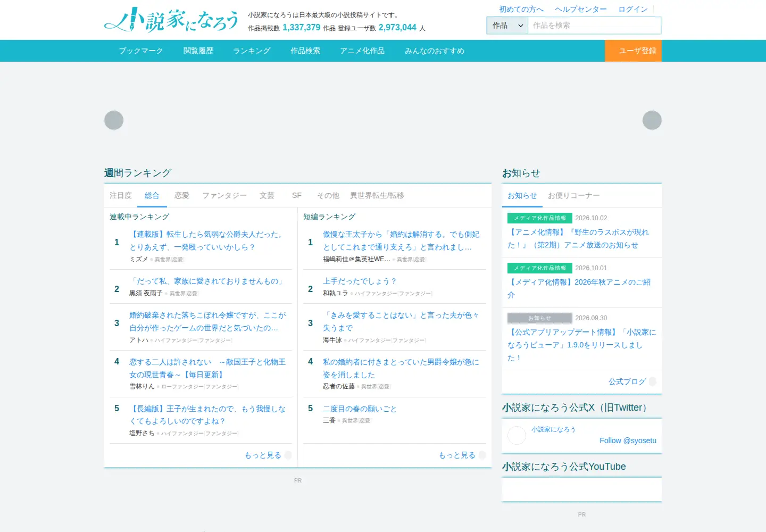
Task: Open rank 2 serial 「だって私、家族に愛されておりませんもの」
Action: (208, 281)
